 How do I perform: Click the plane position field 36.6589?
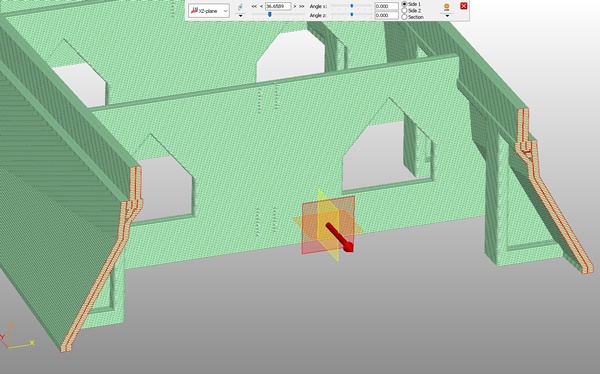[x=278, y=6]
